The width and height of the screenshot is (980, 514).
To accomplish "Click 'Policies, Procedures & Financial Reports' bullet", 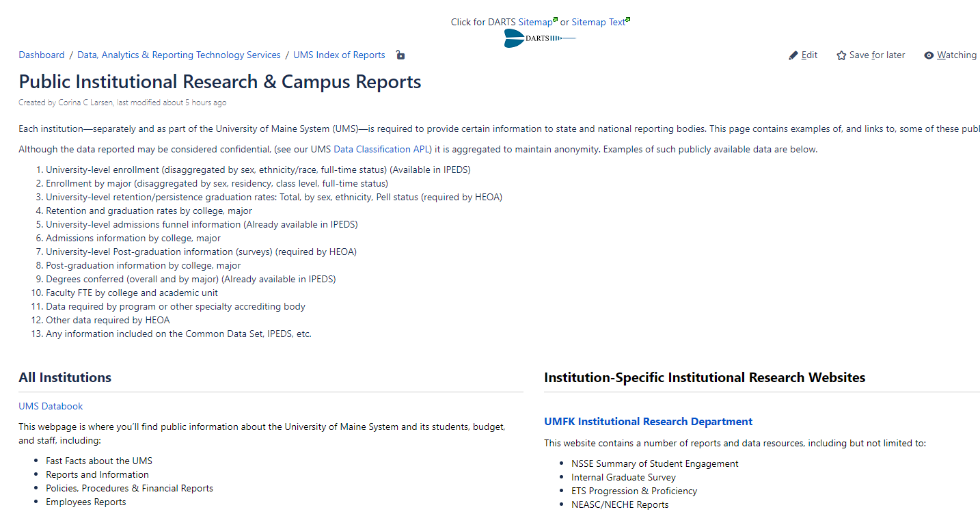I will click(129, 488).
